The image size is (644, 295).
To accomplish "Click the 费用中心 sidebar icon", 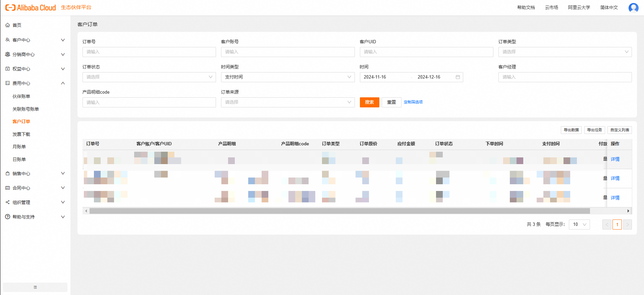I will coord(7,83).
